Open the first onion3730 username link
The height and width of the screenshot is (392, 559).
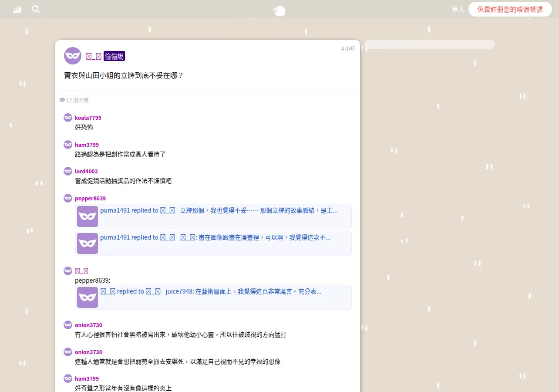[x=88, y=325]
